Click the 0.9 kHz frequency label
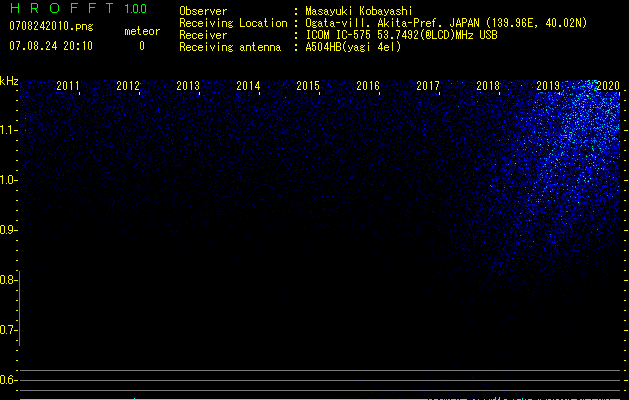Screen dimensions: 629x400 (x=8, y=230)
